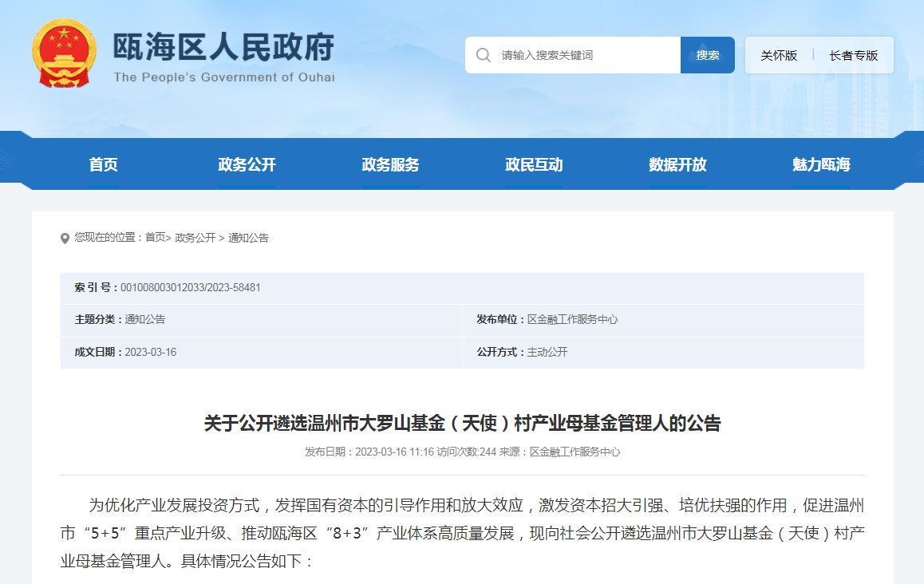Click the magnifier icon in search box
The image size is (924, 584).
tap(484, 55)
